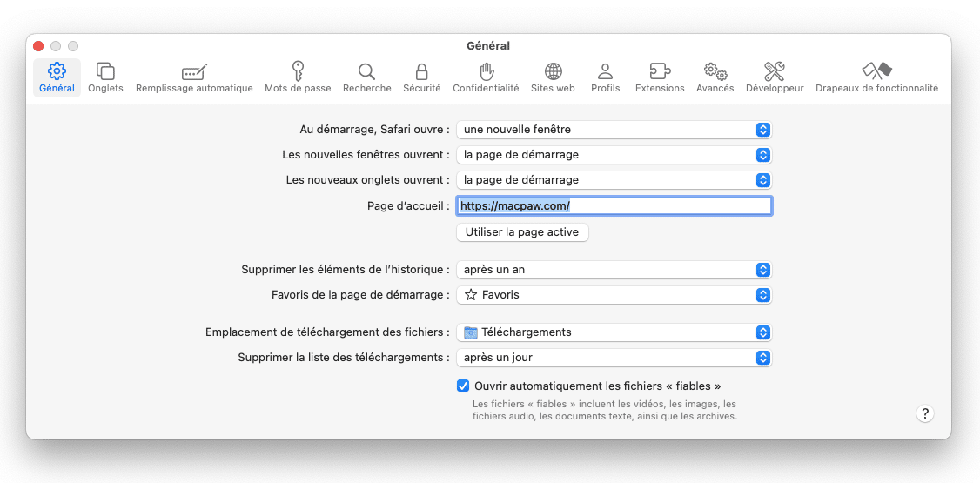Open the Sites web globe pane
This screenshot has width=980, height=483.
[x=554, y=78]
